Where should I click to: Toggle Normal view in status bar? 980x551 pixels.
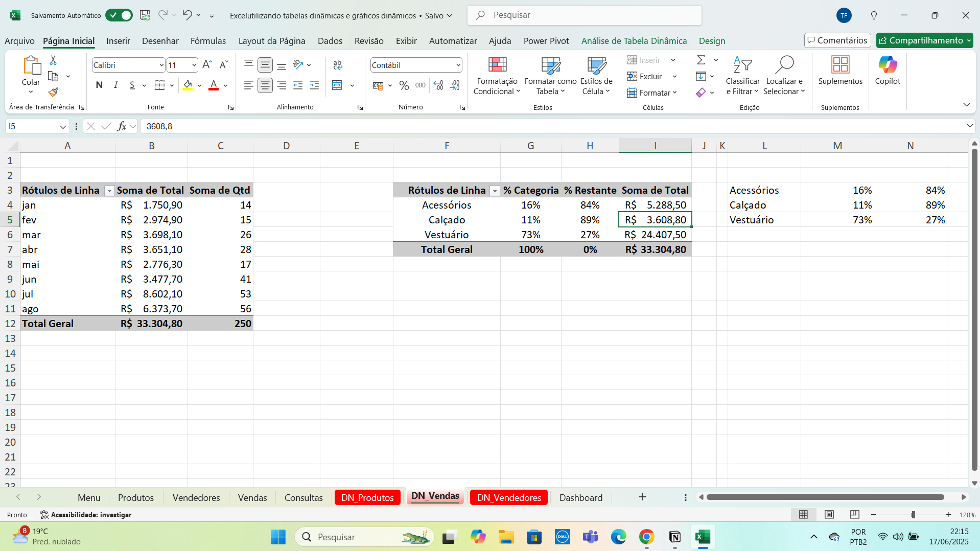point(803,514)
